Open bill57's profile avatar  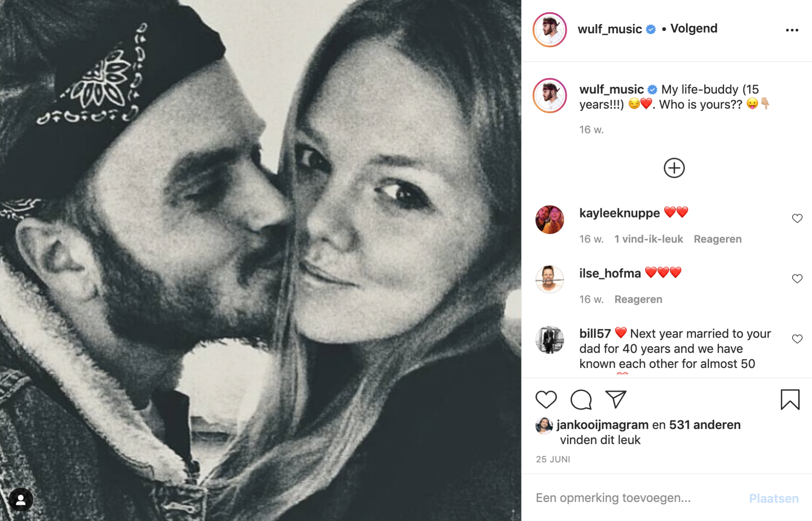click(550, 340)
